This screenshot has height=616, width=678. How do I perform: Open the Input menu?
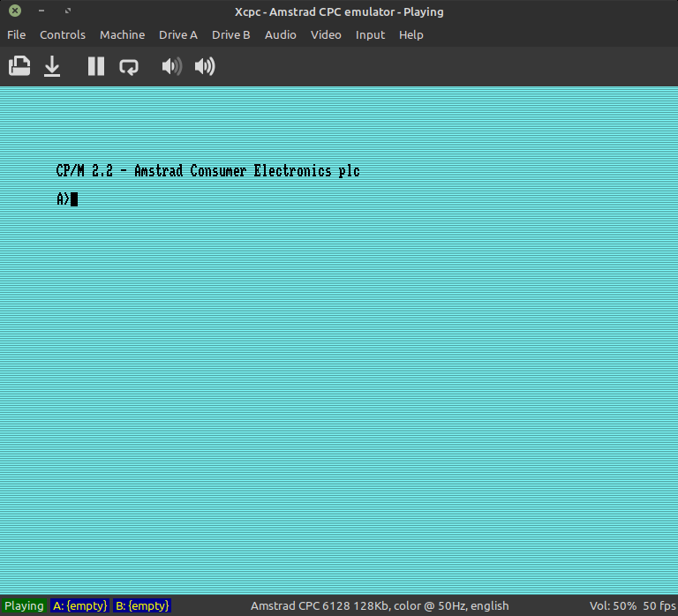click(x=370, y=34)
